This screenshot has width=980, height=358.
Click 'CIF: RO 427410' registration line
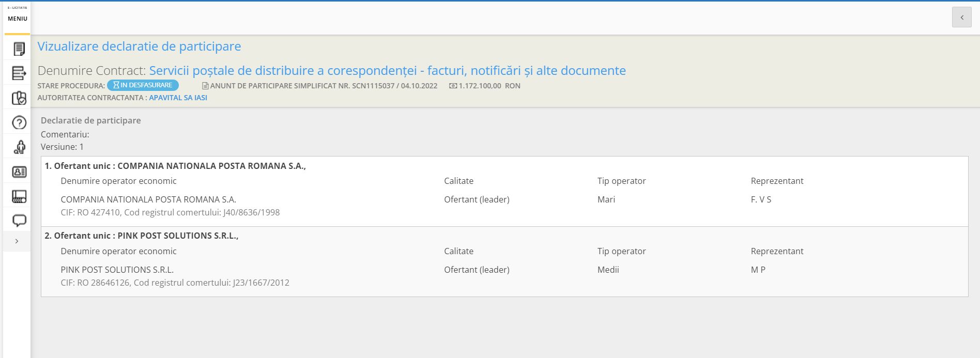(170, 212)
